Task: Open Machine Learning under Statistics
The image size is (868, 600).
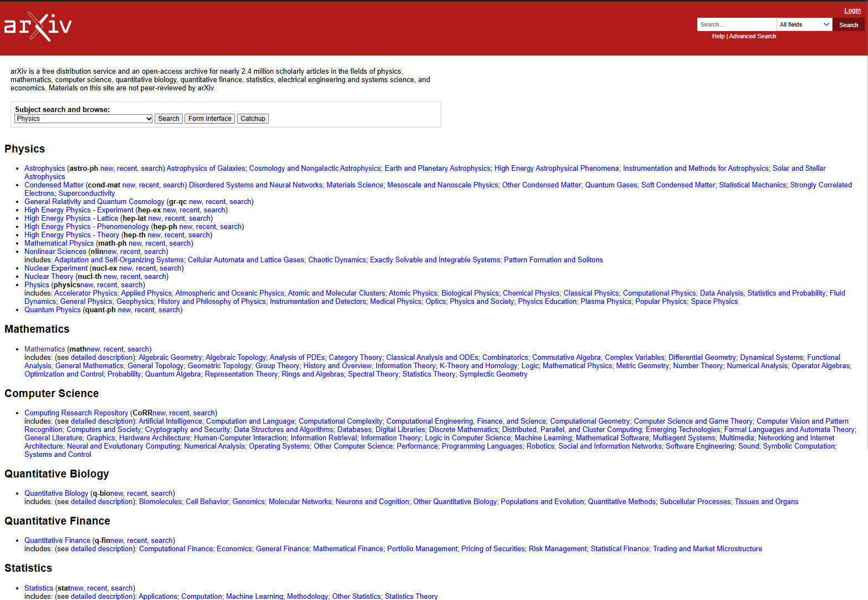Action: pyautogui.click(x=254, y=596)
